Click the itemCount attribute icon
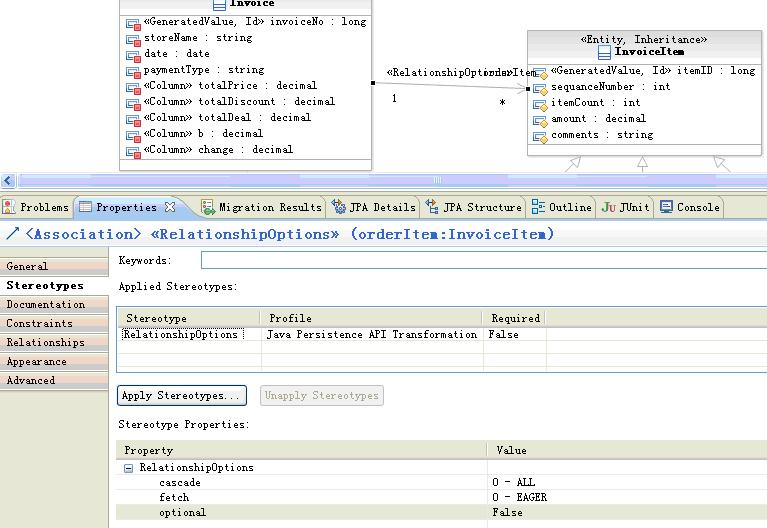 (x=540, y=106)
